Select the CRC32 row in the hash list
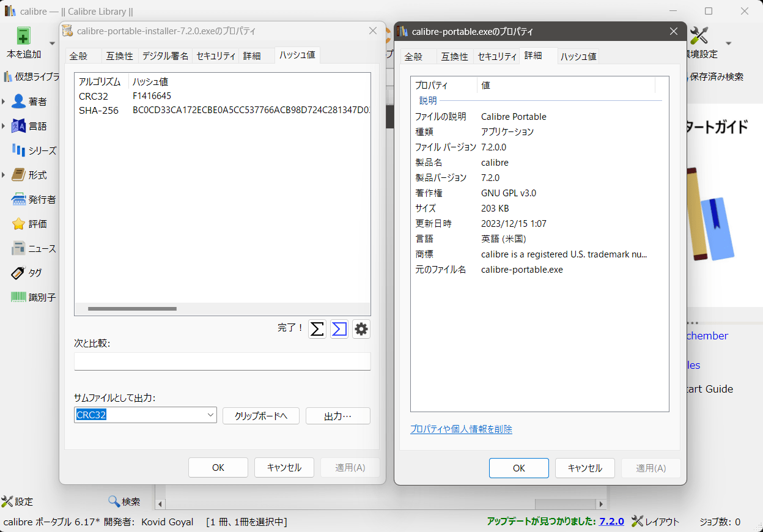Viewport: 763px width, 532px height. click(223, 96)
